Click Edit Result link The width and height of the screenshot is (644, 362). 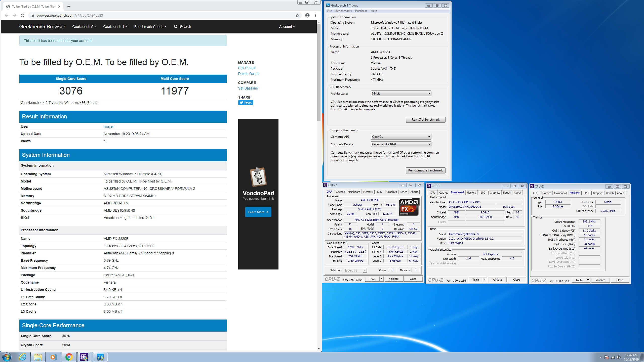point(247,68)
